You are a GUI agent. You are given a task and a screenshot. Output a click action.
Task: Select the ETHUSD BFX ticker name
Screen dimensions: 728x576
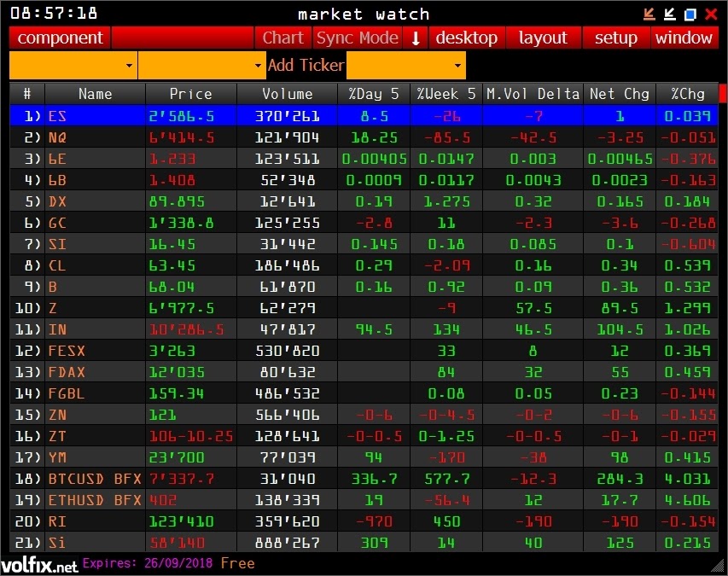pyautogui.click(x=95, y=500)
